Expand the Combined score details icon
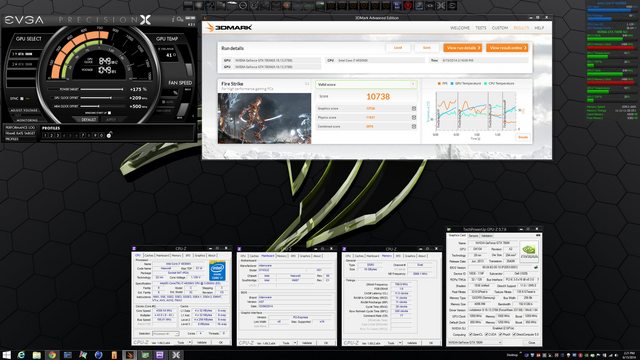640x360 pixels. [413, 127]
